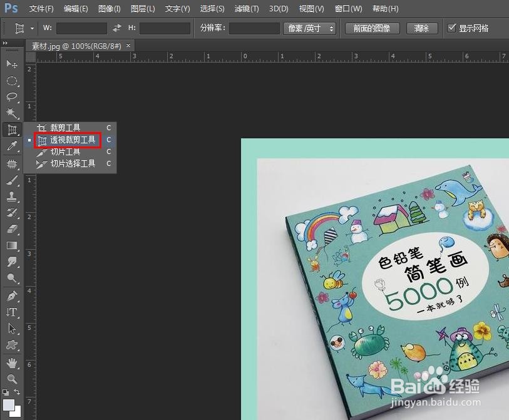Select the Elliptical Marquee tool
The height and width of the screenshot is (420, 509).
coord(12,81)
